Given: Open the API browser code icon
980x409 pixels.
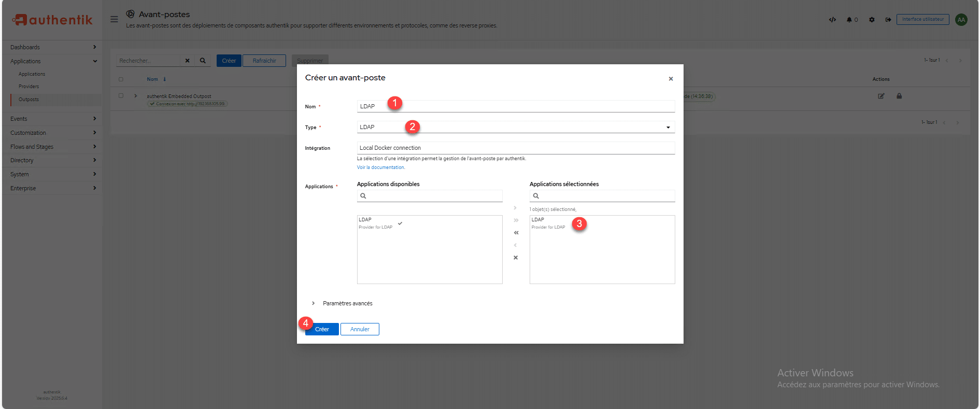Looking at the screenshot, I should coord(832,20).
